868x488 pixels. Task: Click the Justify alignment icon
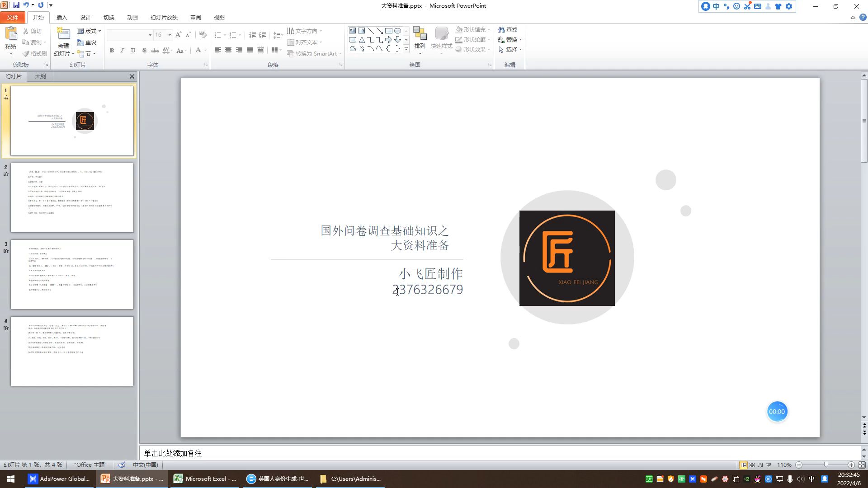[x=250, y=50]
